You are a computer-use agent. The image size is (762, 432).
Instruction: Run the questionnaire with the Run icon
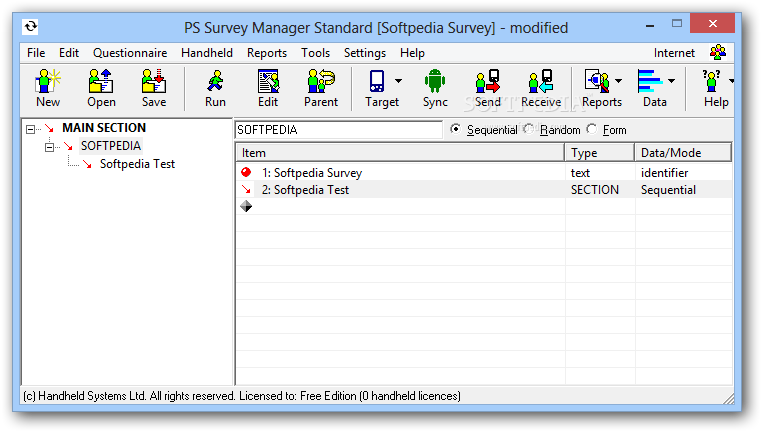[x=215, y=87]
